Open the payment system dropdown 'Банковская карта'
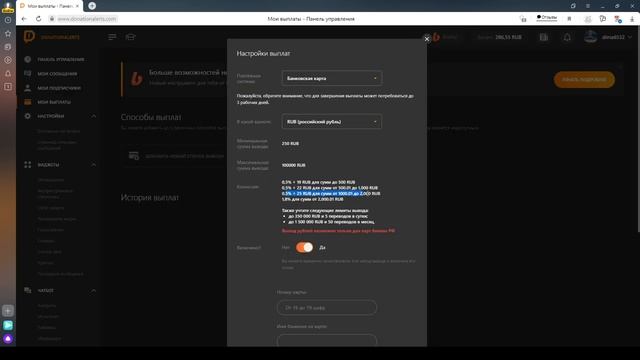Viewport: 640px width, 360px height. (331, 78)
